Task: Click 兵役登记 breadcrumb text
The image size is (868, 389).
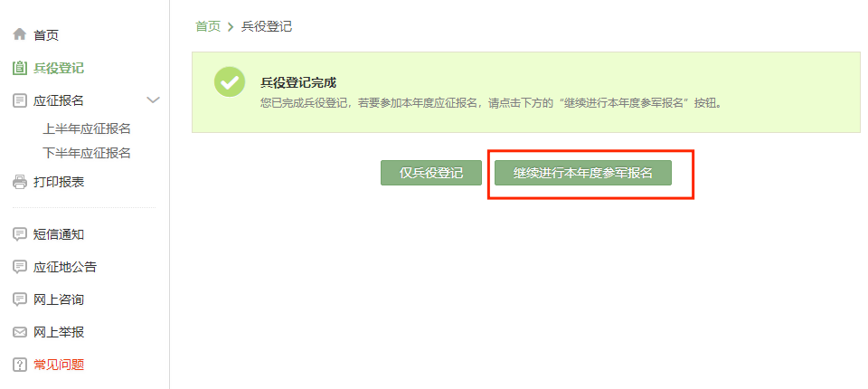Action: coord(267,26)
